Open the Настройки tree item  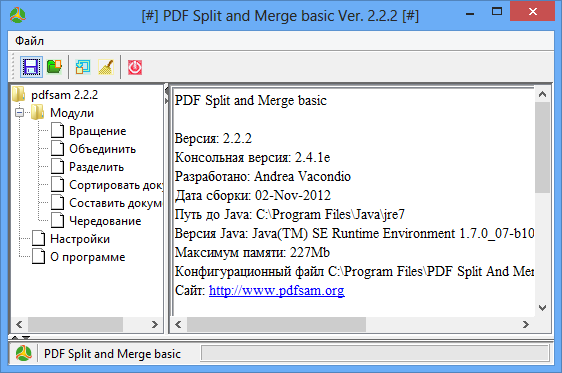pyautogui.click(x=80, y=239)
